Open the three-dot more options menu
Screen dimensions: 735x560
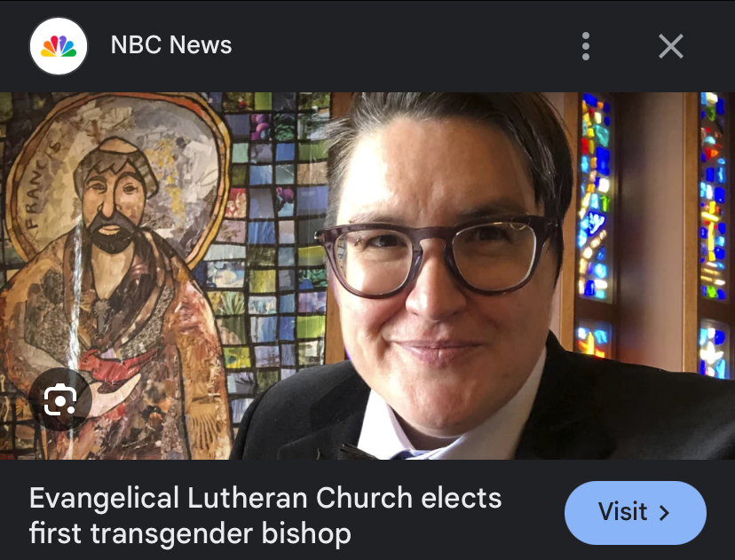[x=586, y=46]
